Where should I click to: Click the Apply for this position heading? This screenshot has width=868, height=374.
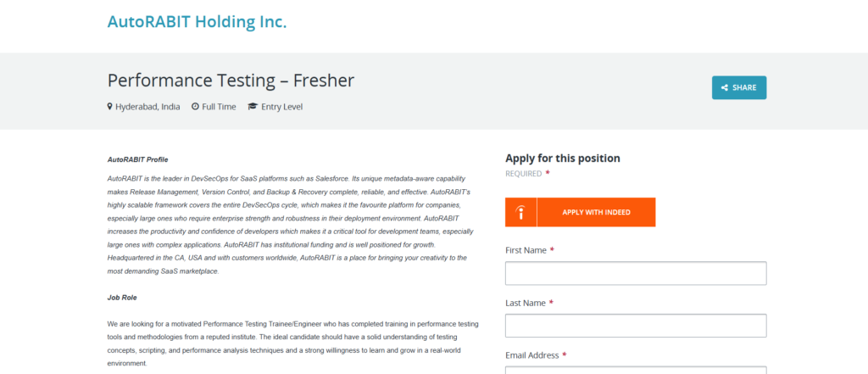coord(563,158)
